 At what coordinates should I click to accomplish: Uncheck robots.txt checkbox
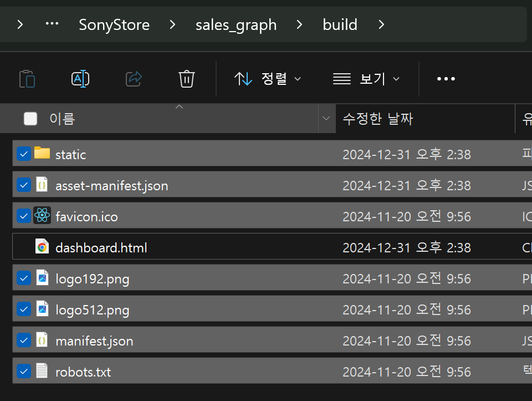coord(24,372)
